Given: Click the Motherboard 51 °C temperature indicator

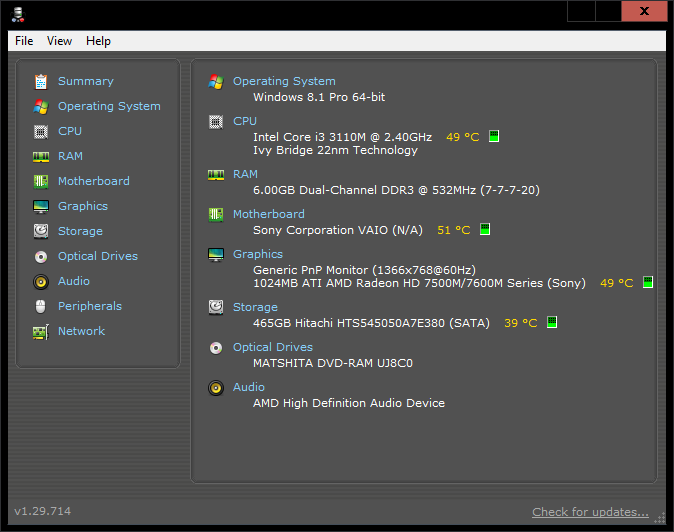Looking at the screenshot, I should [485, 230].
